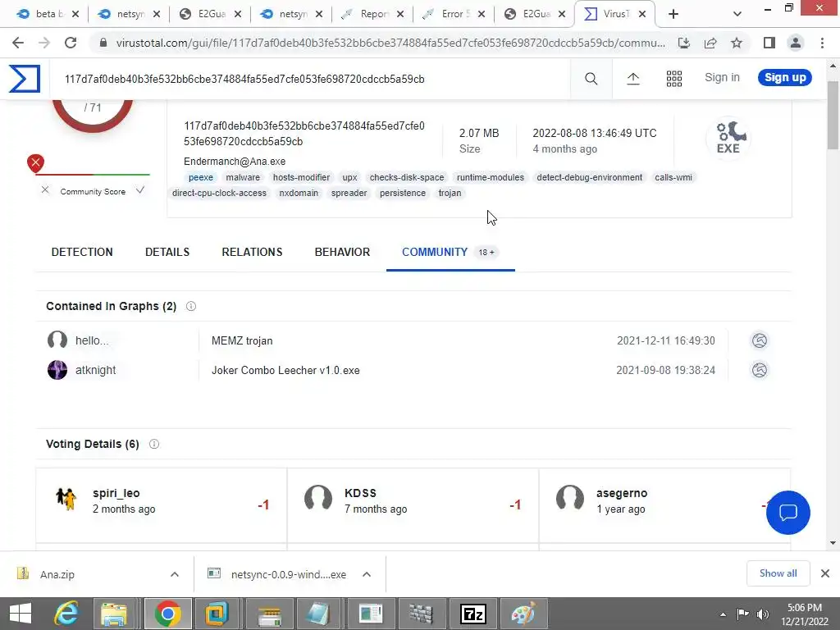Click the peexe tag
The height and width of the screenshot is (630, 840).
200,177
